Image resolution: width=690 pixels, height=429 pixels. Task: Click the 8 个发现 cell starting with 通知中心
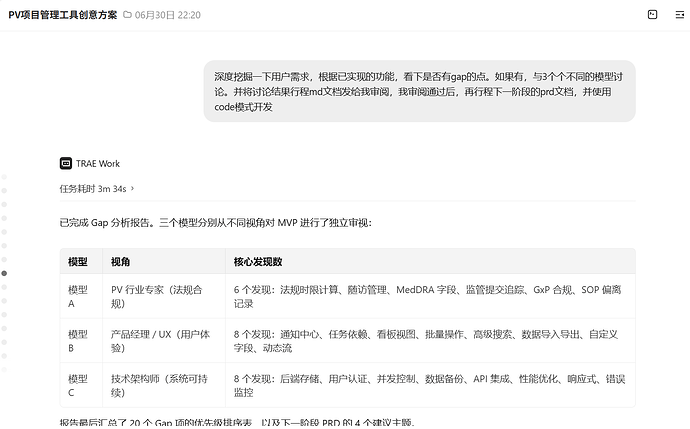point(430,341)
